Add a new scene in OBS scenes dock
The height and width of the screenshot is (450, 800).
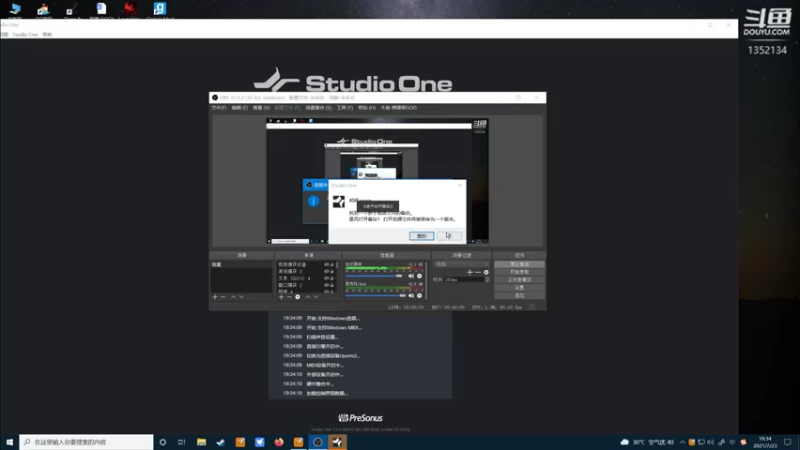click(215, 297)
